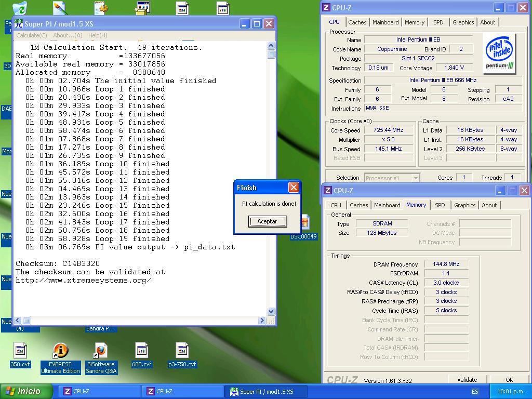Switch to Mainboard tab in upper CPU-Z

click(x=385, y=22)
